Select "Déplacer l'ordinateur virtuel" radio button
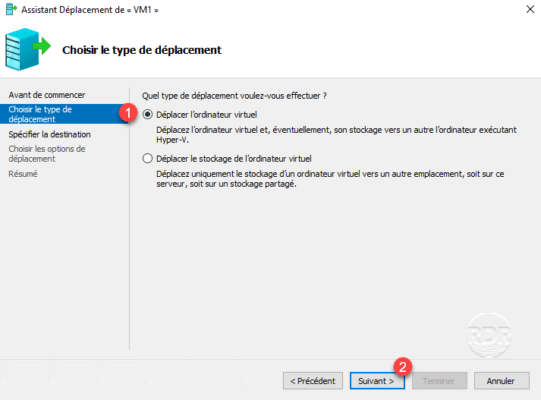Image resolution: width=541 pixels, height=400 pixels. [148, 114]
